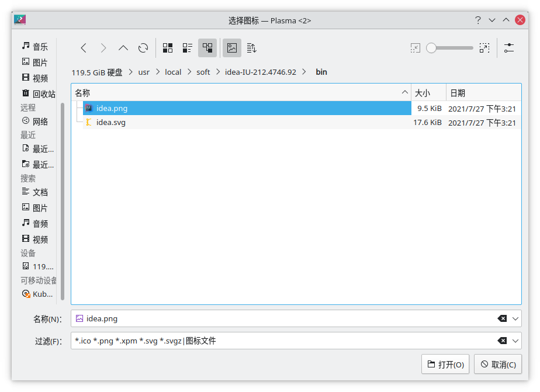Click the idea.png thumbnail icon
The height and width of the screenshot is (392, 540).
click(89, 108)
